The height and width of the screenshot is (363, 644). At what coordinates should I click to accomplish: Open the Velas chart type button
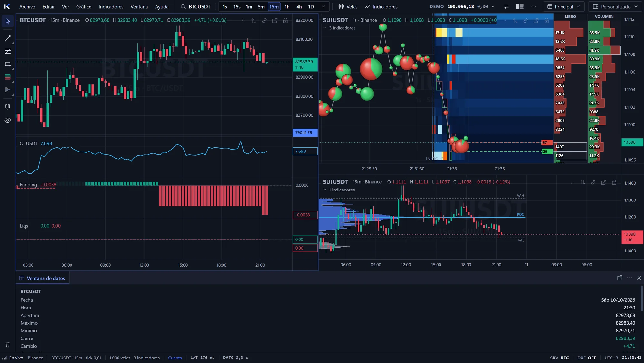(348, 6)
